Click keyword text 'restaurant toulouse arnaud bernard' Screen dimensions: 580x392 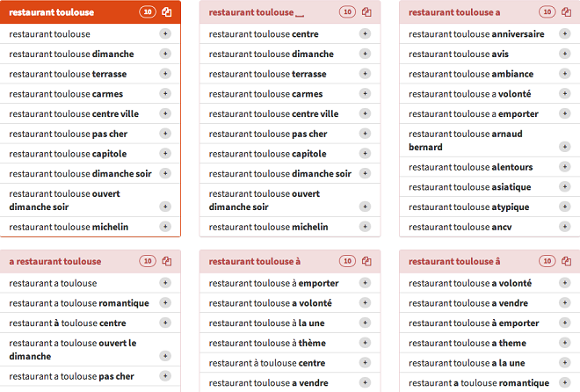coord(466,140)
